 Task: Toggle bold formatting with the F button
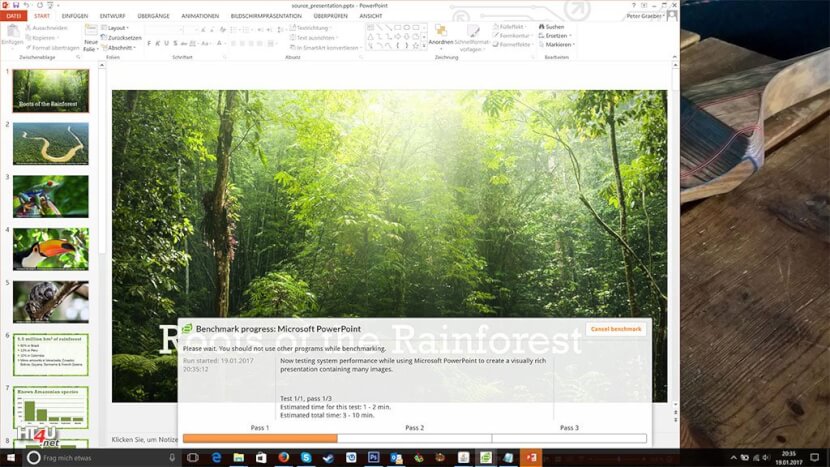pos(150,43)
